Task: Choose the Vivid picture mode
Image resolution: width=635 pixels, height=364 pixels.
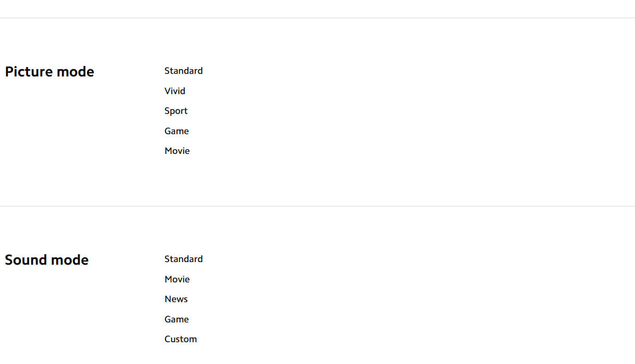Action: click(175, 91)
